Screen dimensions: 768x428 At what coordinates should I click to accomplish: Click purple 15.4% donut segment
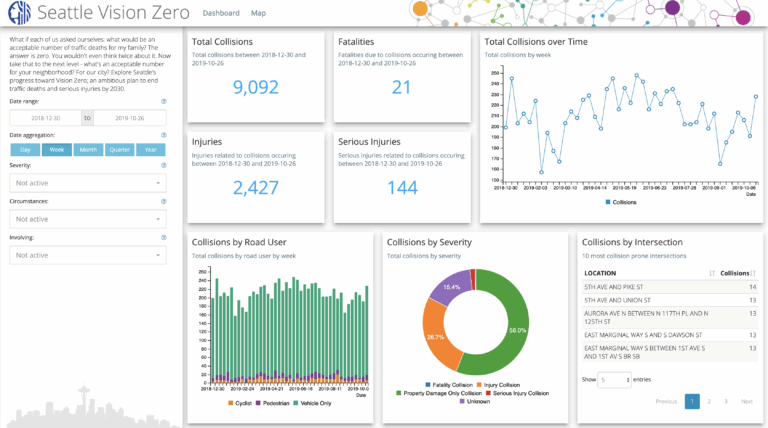[451, 286]
